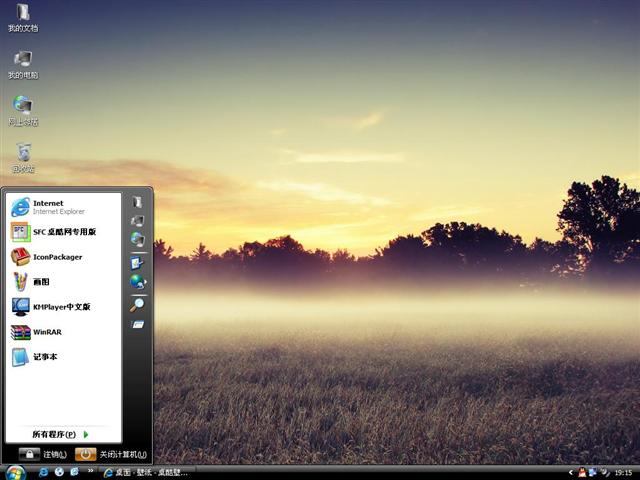Click the Windows Start orb
Viewport: 640px width, 480px height.
click(x=15, y=473)
